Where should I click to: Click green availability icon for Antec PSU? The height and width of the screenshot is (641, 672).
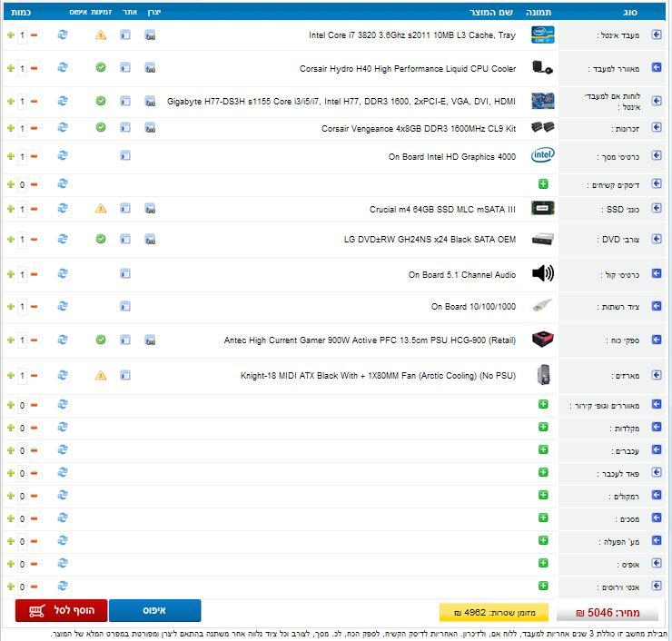click(x=101, y=340)
